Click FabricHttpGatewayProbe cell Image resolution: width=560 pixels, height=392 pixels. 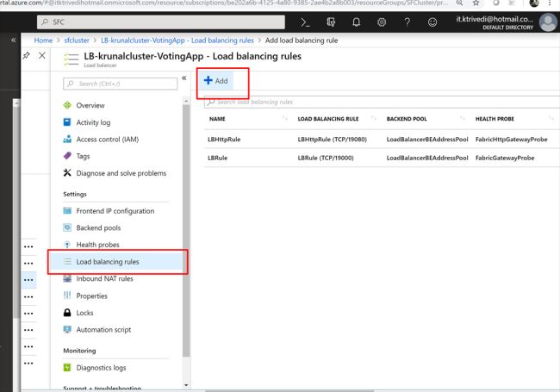point(511,140)
